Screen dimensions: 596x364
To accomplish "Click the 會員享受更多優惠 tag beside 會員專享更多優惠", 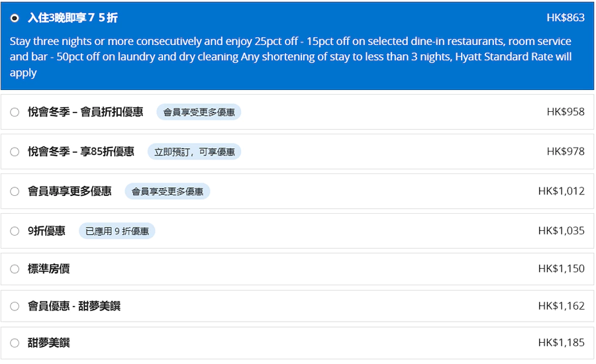I will coord(167,192).
